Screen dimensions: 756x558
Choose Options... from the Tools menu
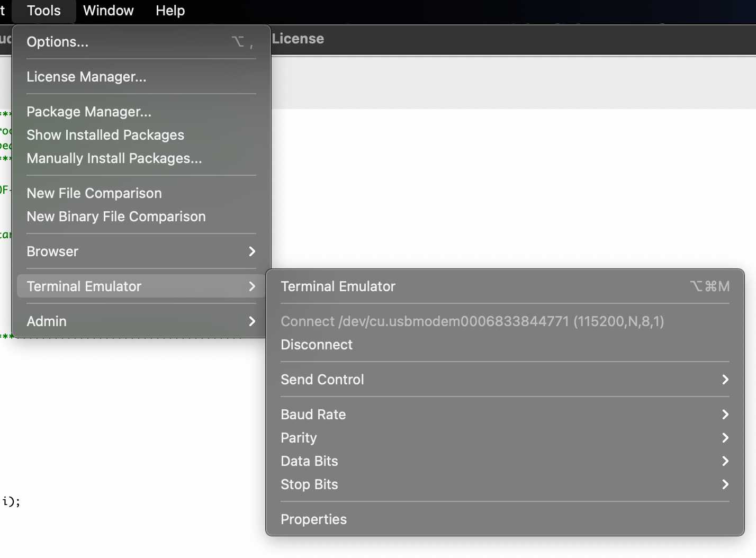[141, 42]
